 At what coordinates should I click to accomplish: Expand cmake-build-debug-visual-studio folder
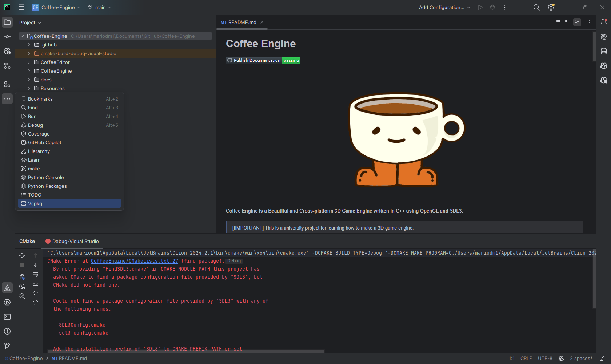(29, 53)
